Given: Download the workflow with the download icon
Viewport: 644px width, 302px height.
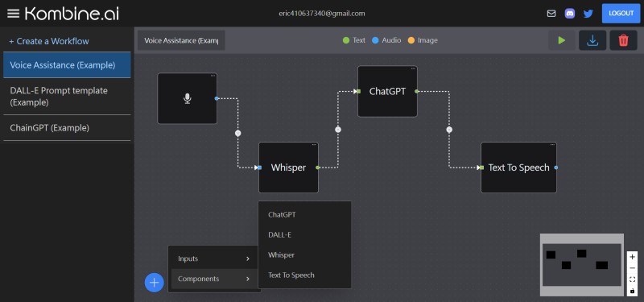Looking at the screenshot, I should point(592,40).
